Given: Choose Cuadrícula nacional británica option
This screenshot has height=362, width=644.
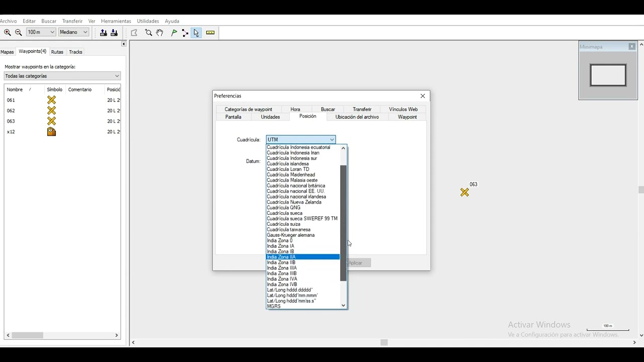Looking at the screenshot, I should [x=303, y=186].
